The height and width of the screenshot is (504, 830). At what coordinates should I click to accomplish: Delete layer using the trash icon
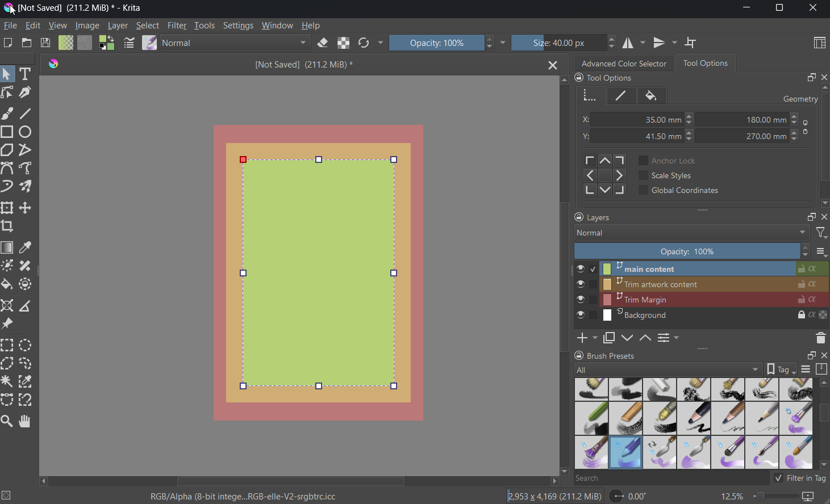coord(820,338)
